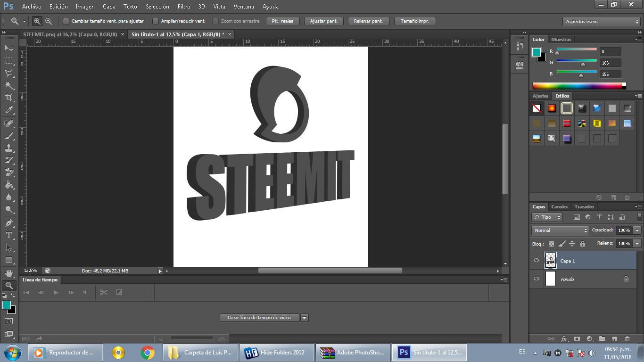Screen dimensions: 644x362
Task: Select the Dodge tool
Action: click(9, 209)
